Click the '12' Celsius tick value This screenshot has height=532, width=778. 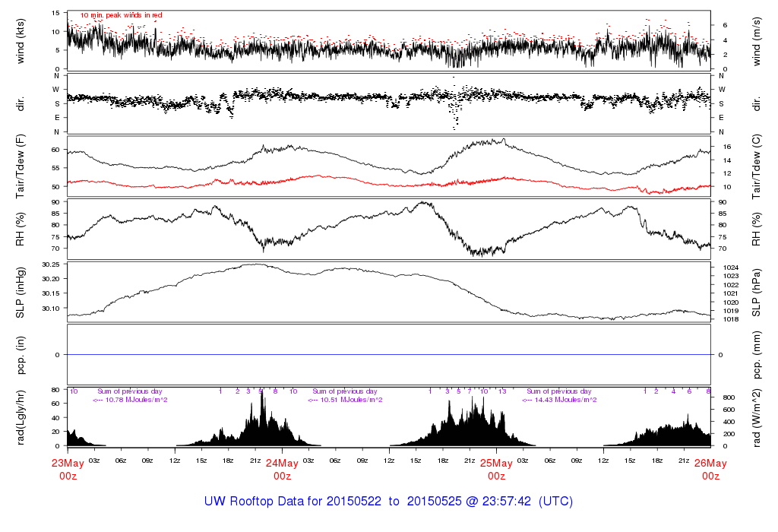(727, 174)
